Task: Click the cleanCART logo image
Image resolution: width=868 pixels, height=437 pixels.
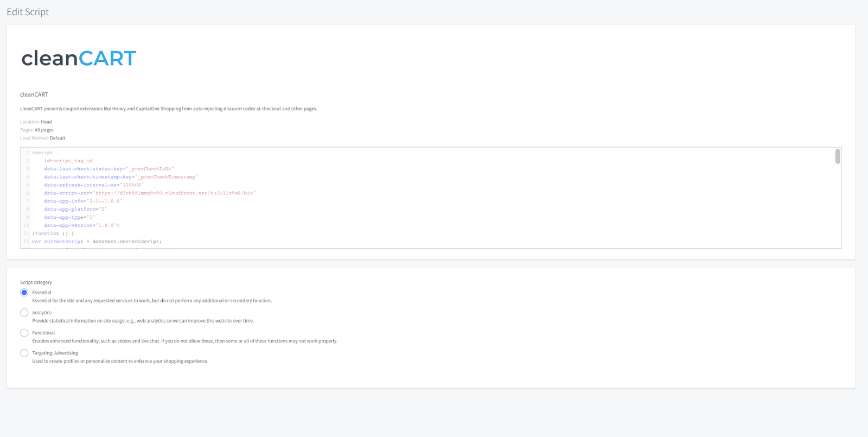Action: [x=79, y=58]
